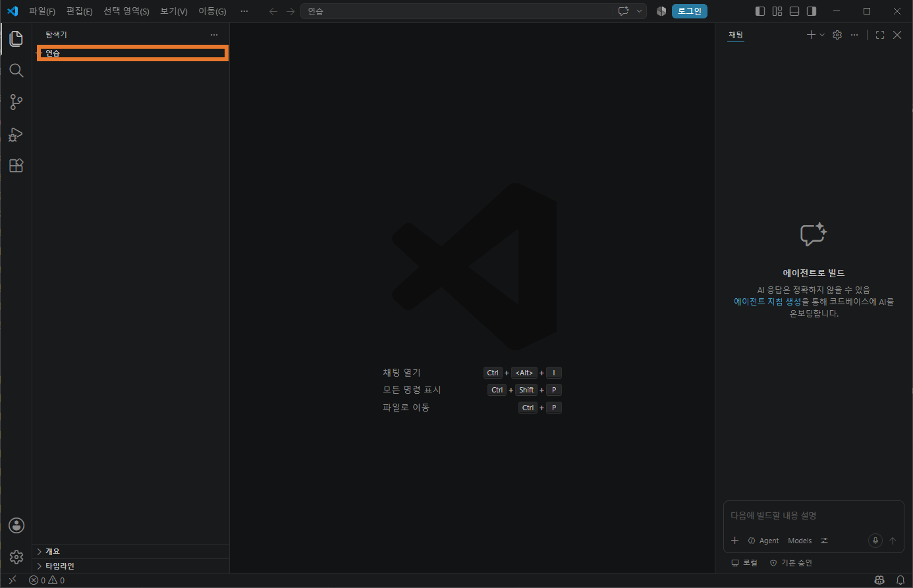The height and width of the screenshot is (588, 913).
Task: Open the Search view in the activity bar
Action: click(x=16, y=70)
